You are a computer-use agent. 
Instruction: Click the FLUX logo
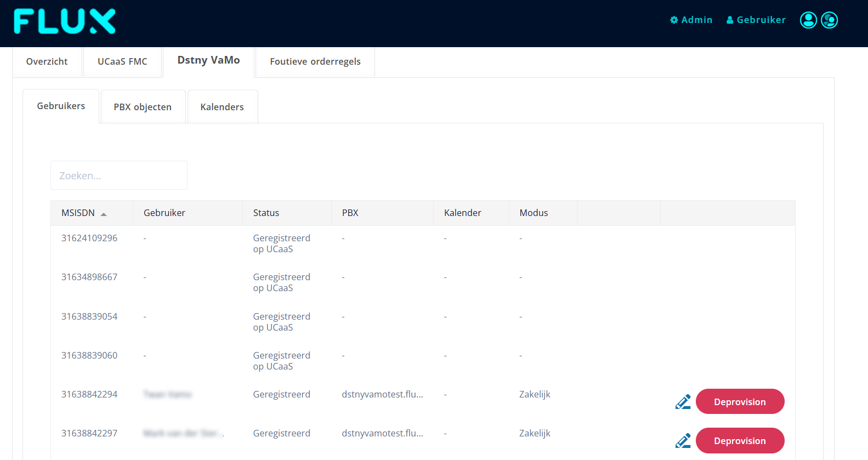65,21
